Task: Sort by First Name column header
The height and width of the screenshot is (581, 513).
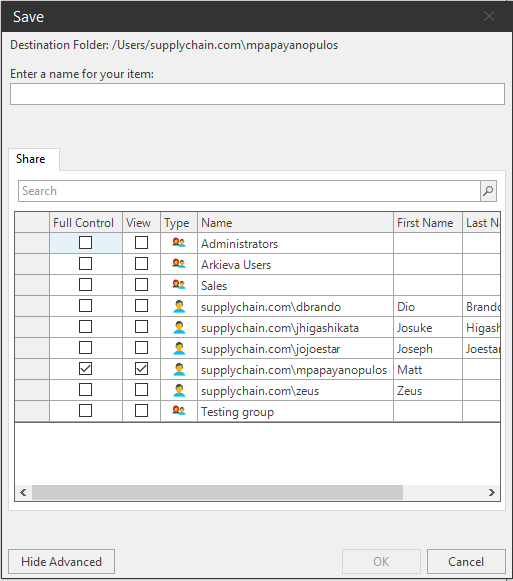Action: [x=428, y=222]
